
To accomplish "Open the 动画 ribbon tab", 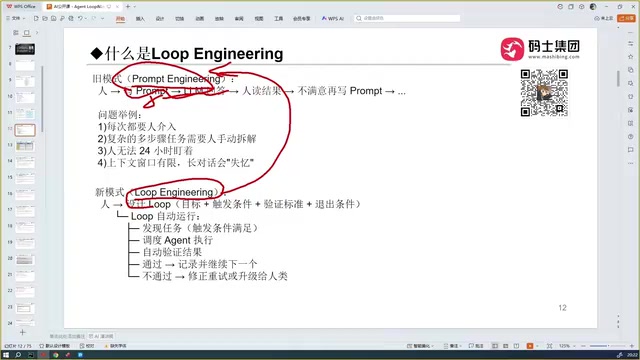I will (199, 18).
